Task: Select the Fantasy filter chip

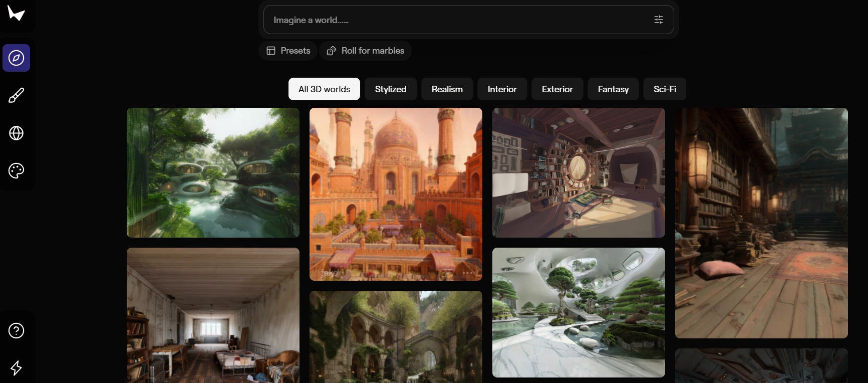Action: pos(613,89)
